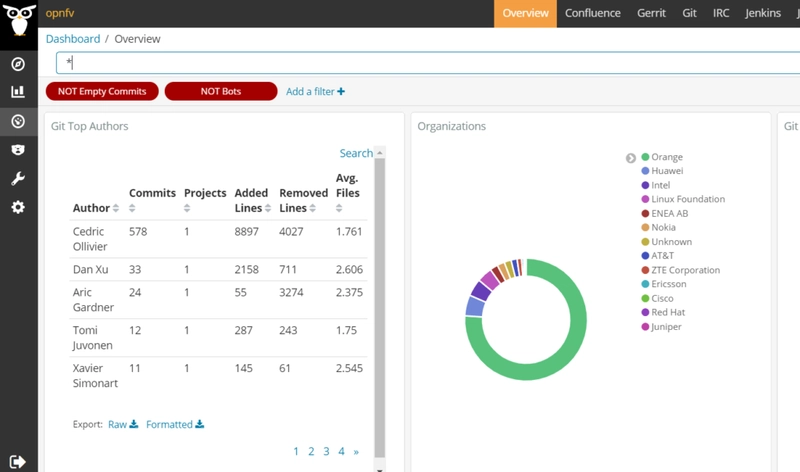Switch to the Confluence tab

coord(592,13)
